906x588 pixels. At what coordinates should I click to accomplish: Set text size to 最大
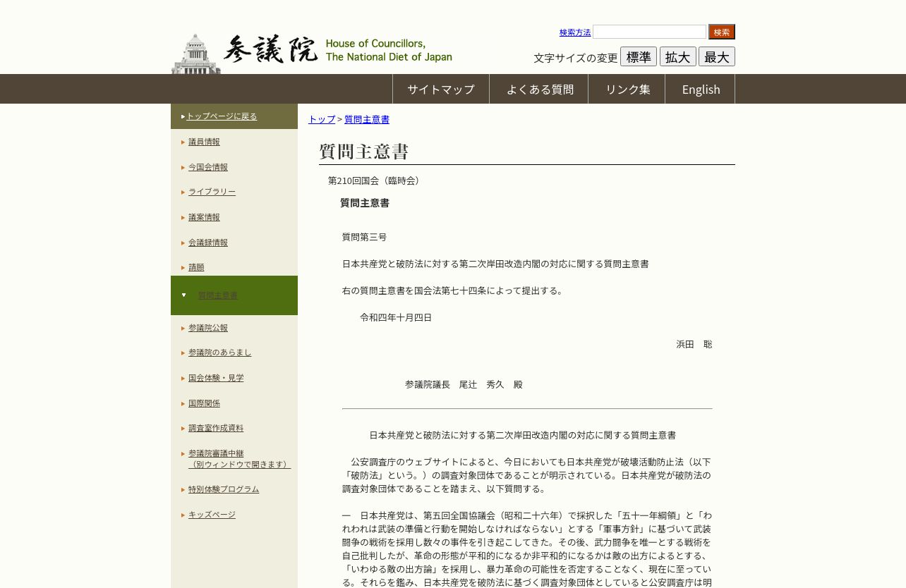click(717, 57)
